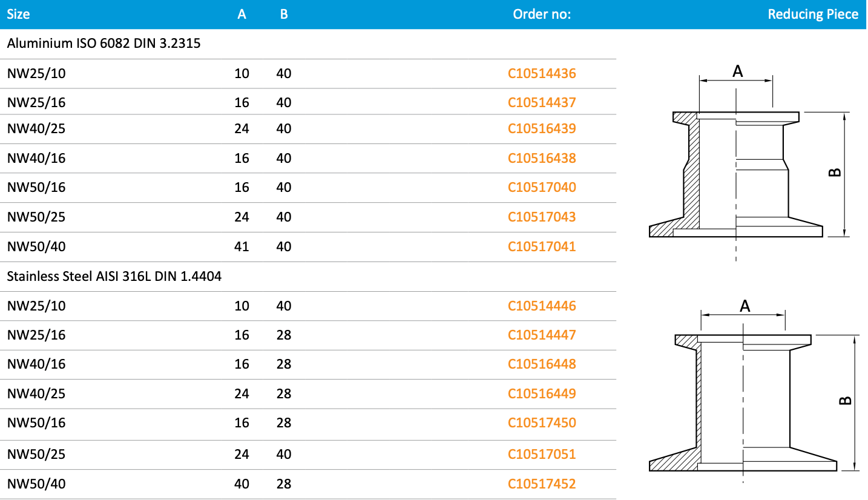Select stainless steel order C10514446

(542, 306)
